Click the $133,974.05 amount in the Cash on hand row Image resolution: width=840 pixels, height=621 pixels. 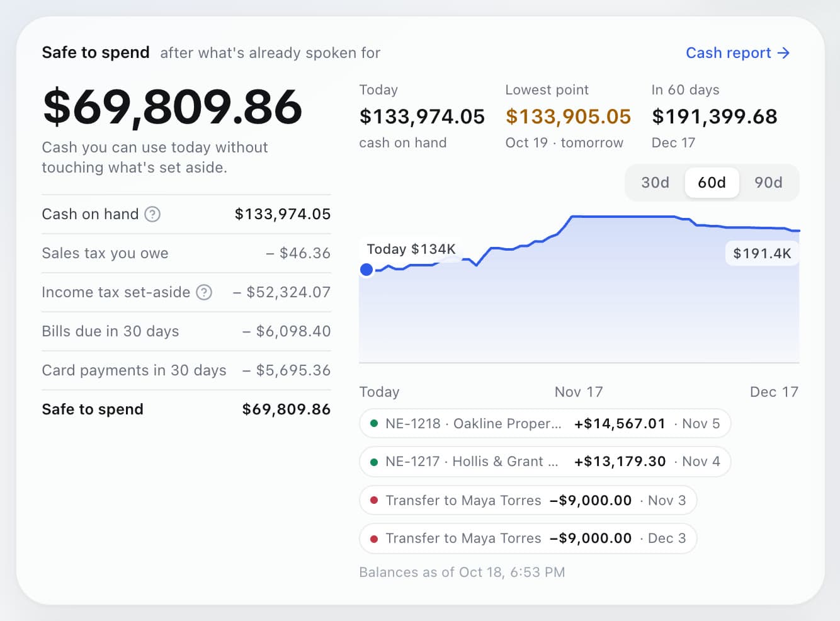tap(283, 214)
